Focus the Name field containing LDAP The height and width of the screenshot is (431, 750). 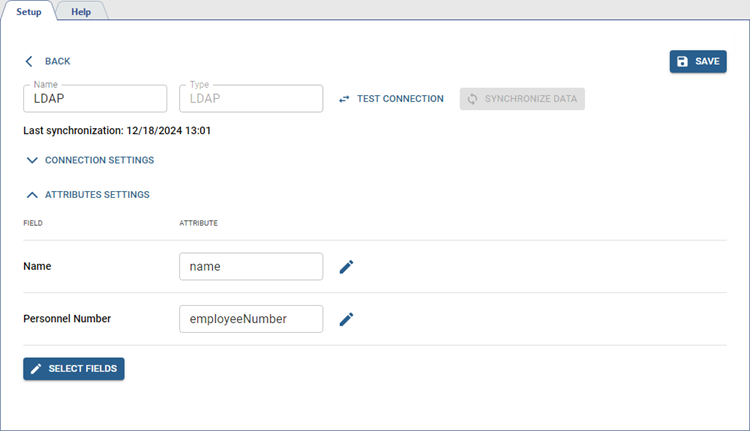95,99
